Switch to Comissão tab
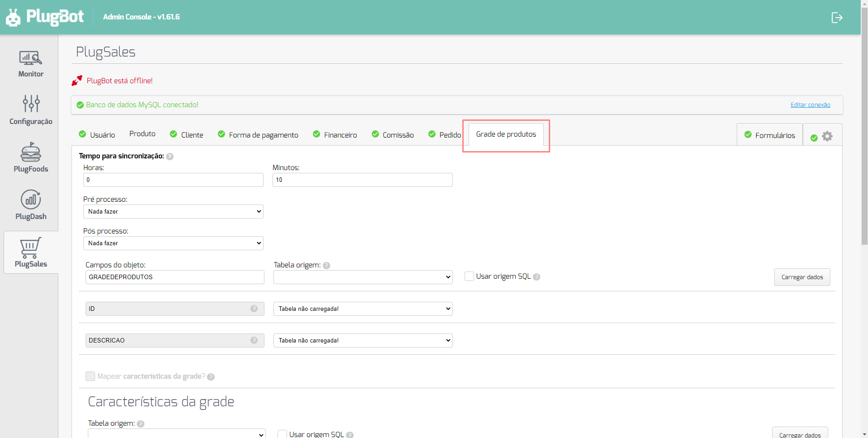The width and height of the screenshot is (868, 438). (398, 135)
